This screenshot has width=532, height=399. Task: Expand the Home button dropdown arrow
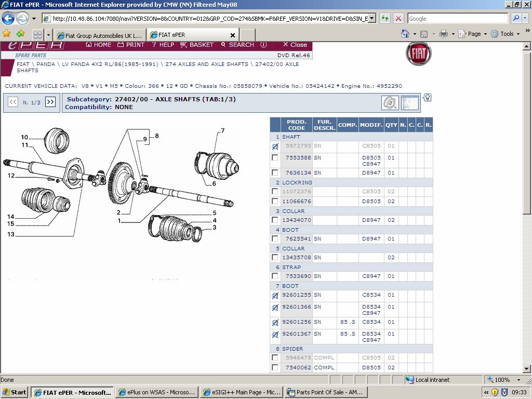[415, 34]
